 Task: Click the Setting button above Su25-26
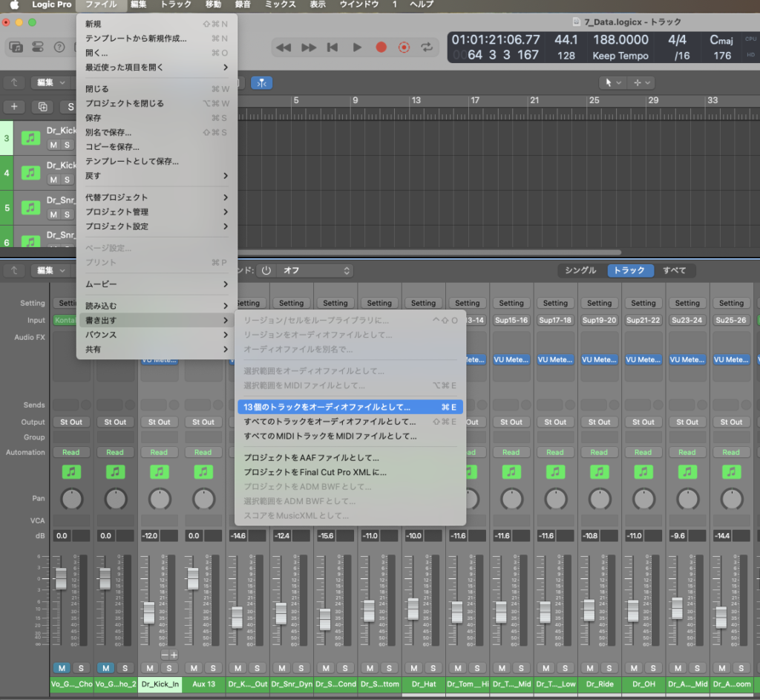(731, 303)
